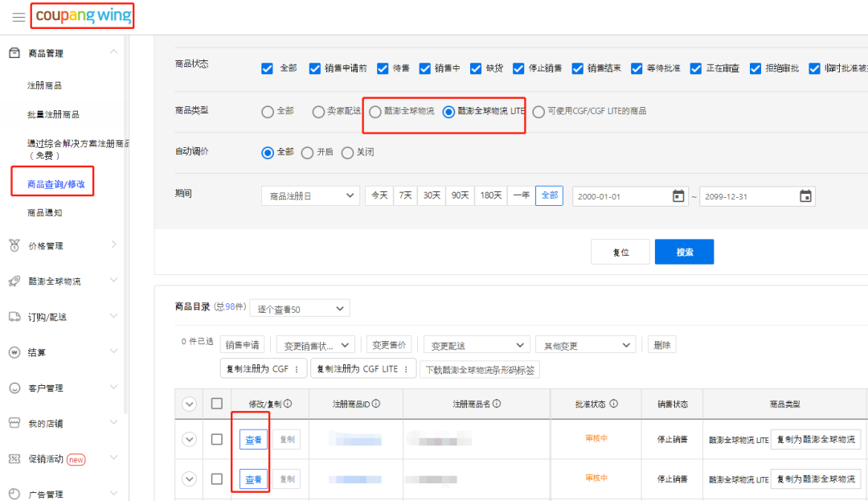Image resolution: width=868 pixels, height=501 pixels.
Task: Open 注册商品 in the sidebar
Action: click(44, 85)
